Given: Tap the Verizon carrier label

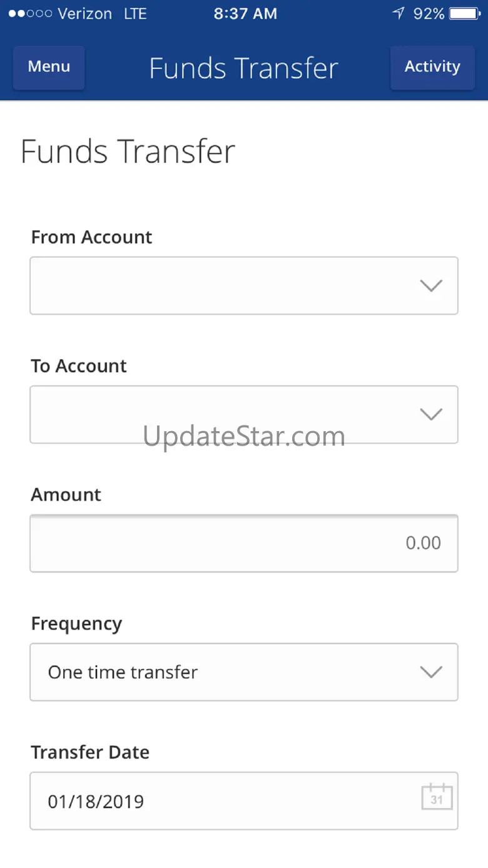Looking at the screenshot, I should pyautogui.click(x=84, y=14).
